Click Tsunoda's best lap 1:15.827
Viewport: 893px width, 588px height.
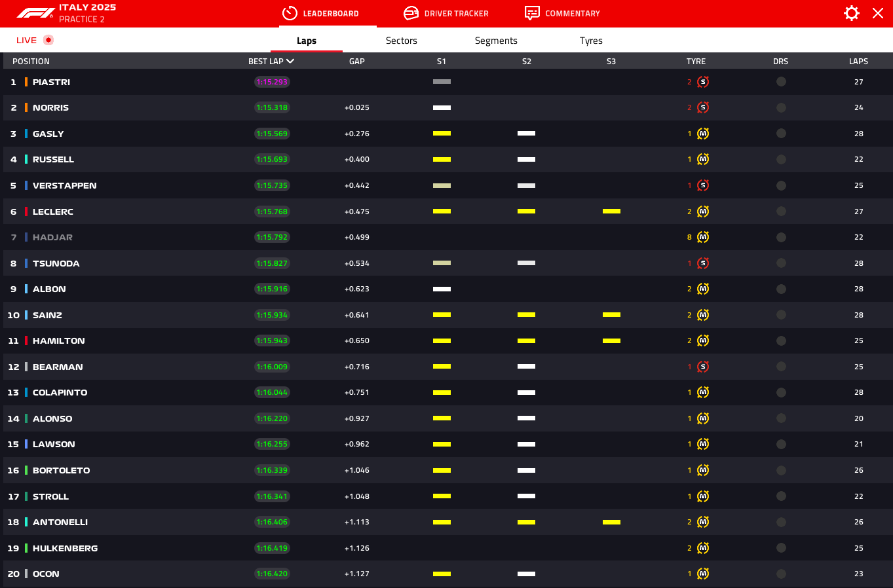coord(272,263)
